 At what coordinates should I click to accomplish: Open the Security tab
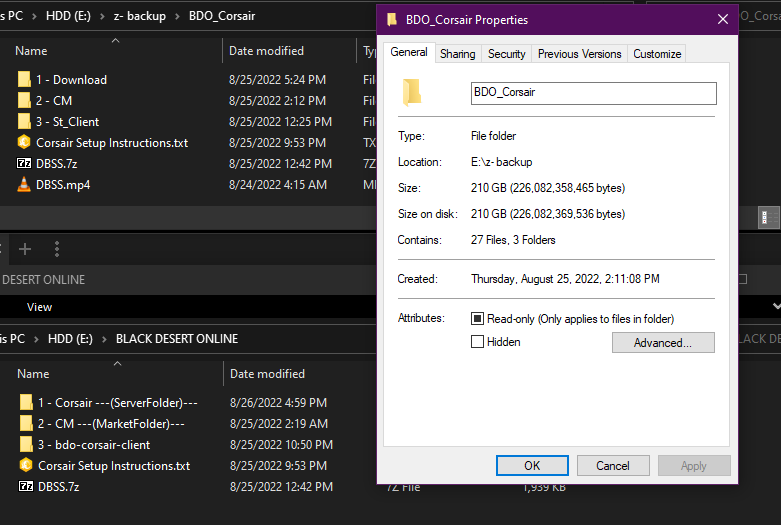tap(507, 54)
